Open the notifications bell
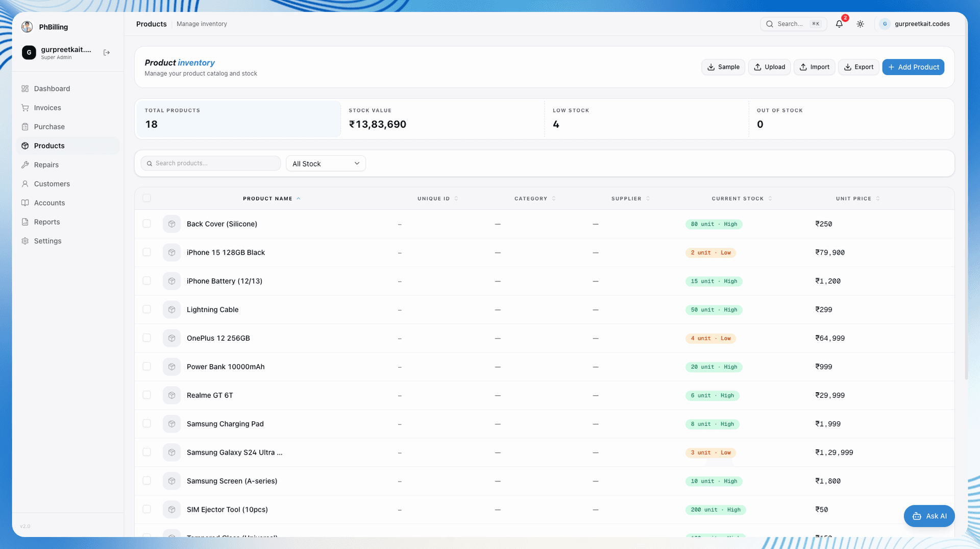 (839, 24)
